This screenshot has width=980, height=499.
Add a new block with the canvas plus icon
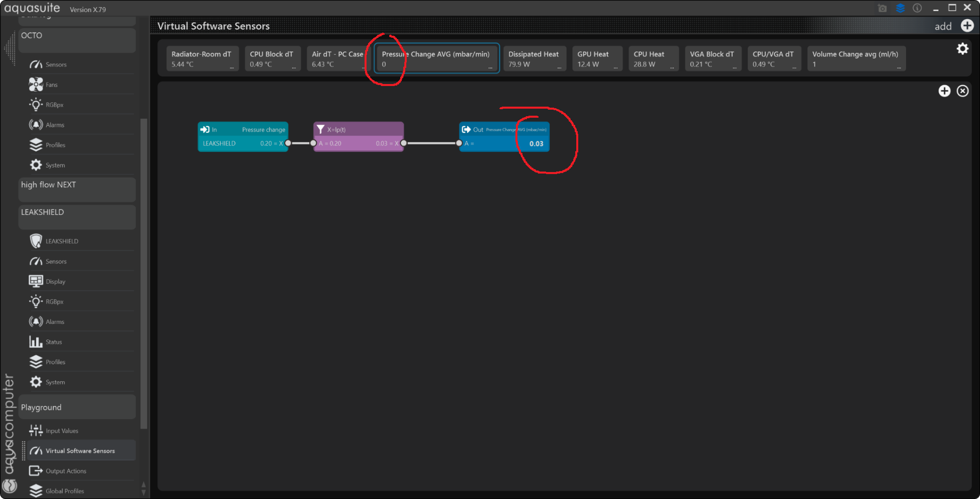point(944,91)
